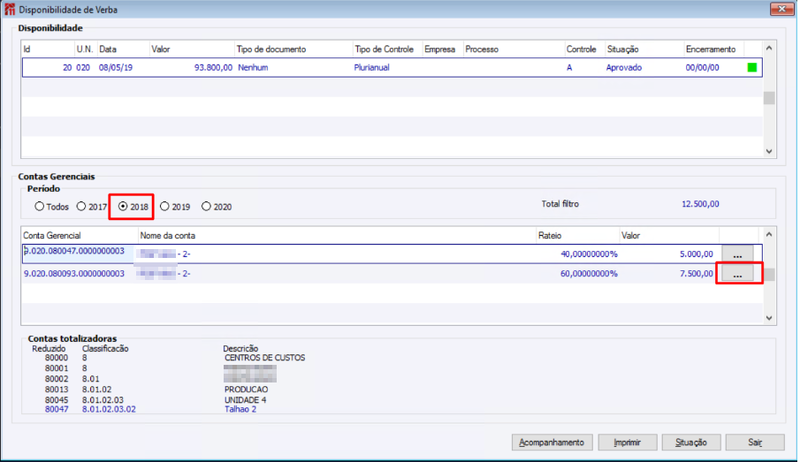
Task: Click the Tipo de Controle column header
Action: (x=388, y=49)
